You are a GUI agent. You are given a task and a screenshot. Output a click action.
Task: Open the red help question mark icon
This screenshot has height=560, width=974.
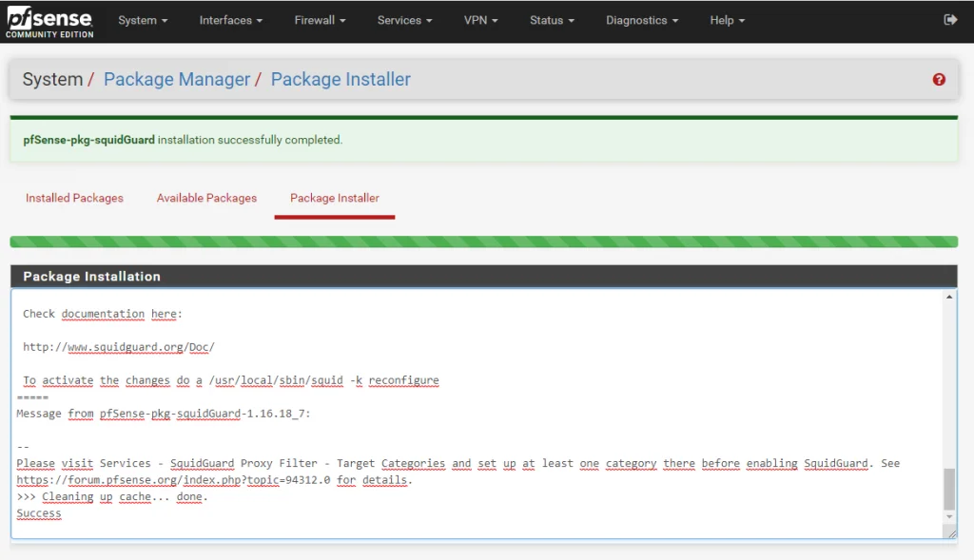click(x=939, y=80)
